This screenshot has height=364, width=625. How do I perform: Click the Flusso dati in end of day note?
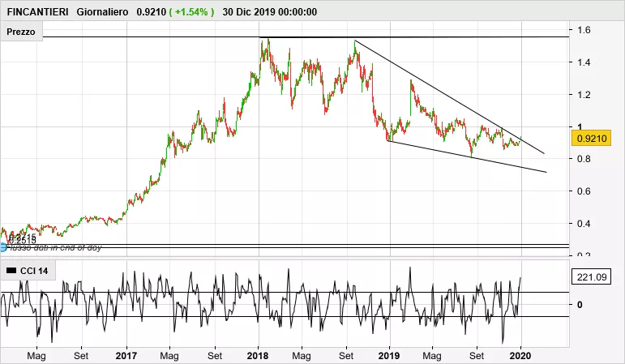coord(54,247)
